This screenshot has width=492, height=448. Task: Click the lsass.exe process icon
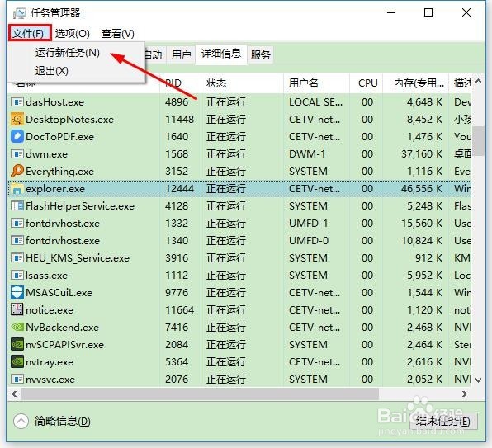click(x=17, y=276)
